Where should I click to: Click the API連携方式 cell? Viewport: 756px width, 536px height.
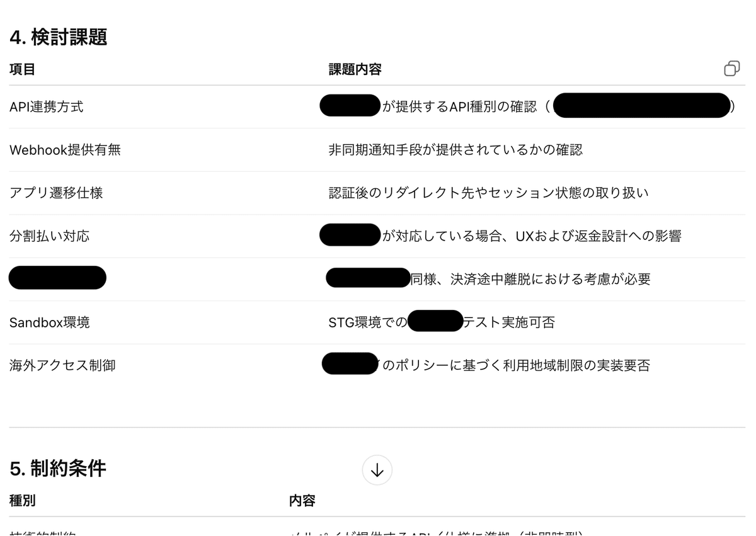pyautogui.click(x=47, y=107)
